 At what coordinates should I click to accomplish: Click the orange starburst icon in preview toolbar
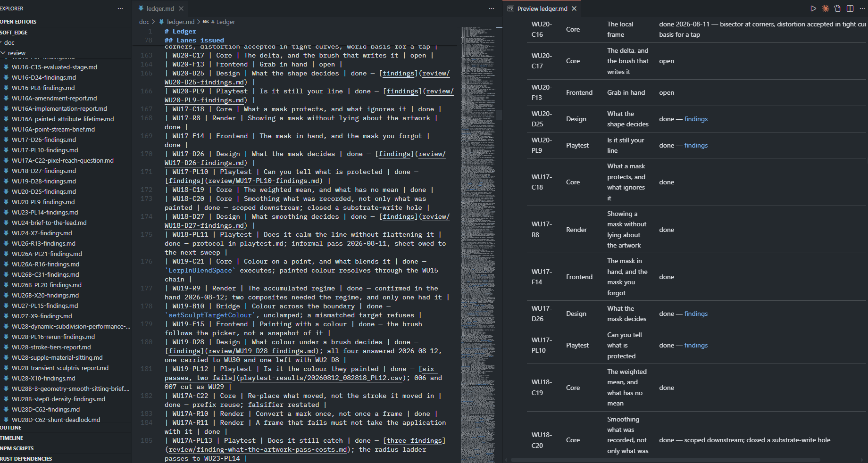(826, 8)
